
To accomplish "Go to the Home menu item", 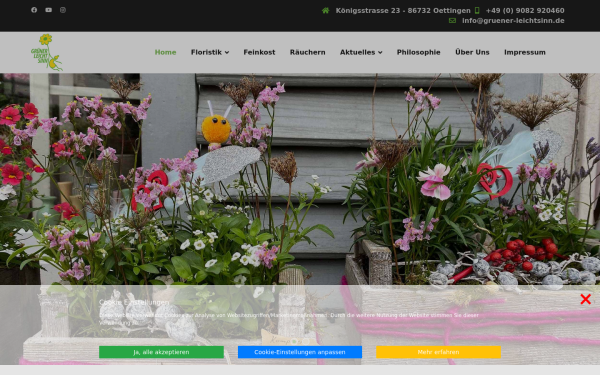I will pyautogui.click(x=165, y=52).
